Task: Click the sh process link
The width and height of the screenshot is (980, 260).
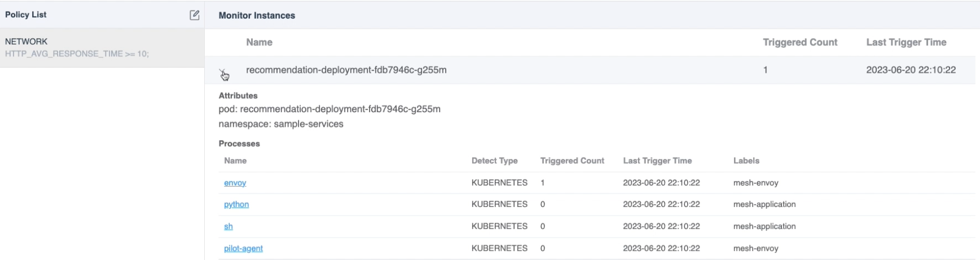Action: coord(228,226)
